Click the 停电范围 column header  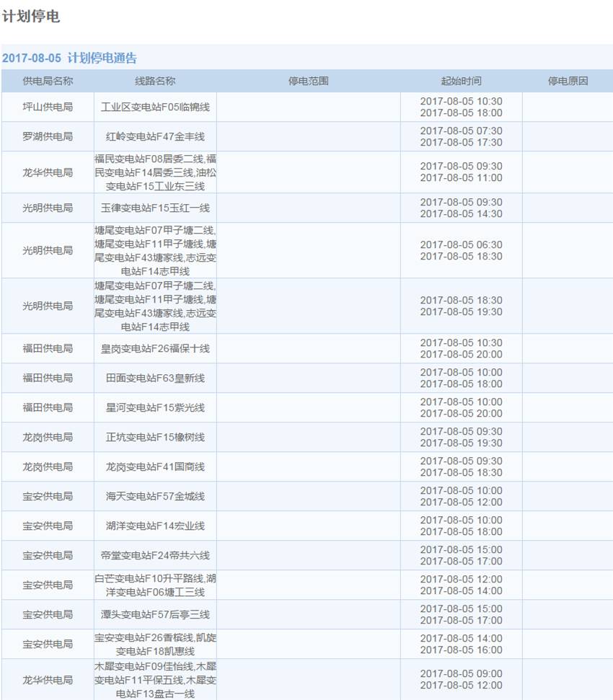(309, 81)
